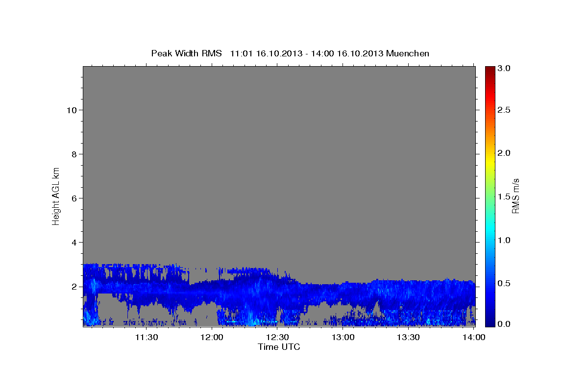Click the height tick label 2

(74, 287)
